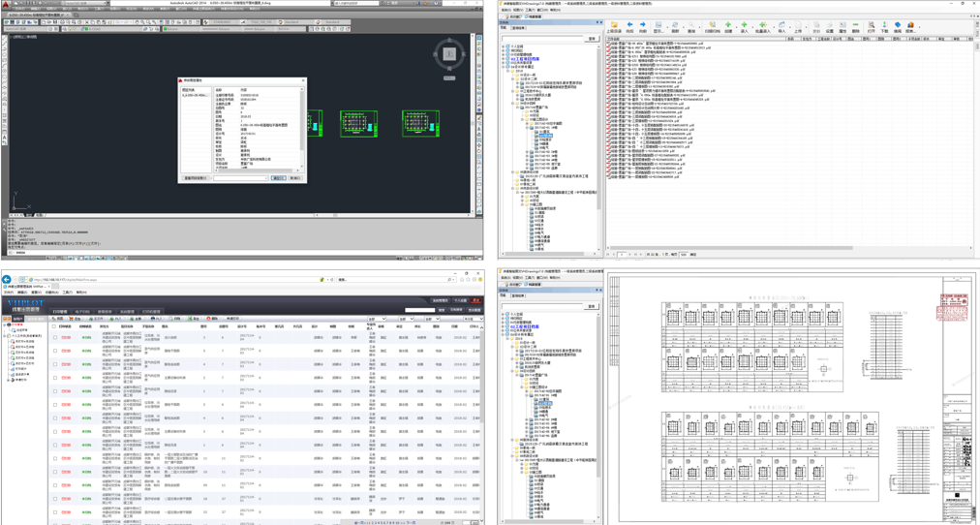Toggle the select-all checkbox in VHPLOT table header
The height and width of the screenshot is (525, 980).
tap(55, 326)
